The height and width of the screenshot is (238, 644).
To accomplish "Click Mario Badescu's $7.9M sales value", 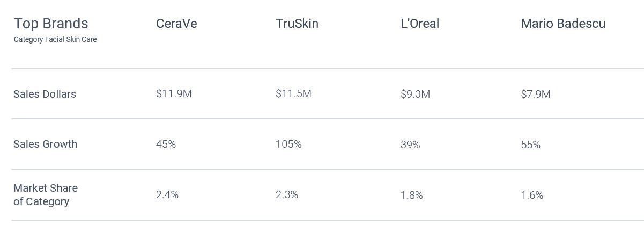I will tap(536, 95).
